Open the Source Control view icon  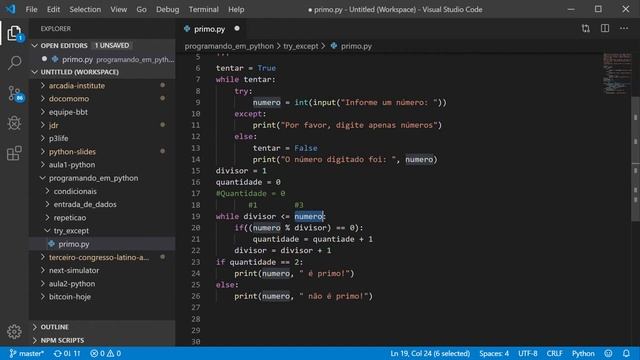tap(14, 93)
